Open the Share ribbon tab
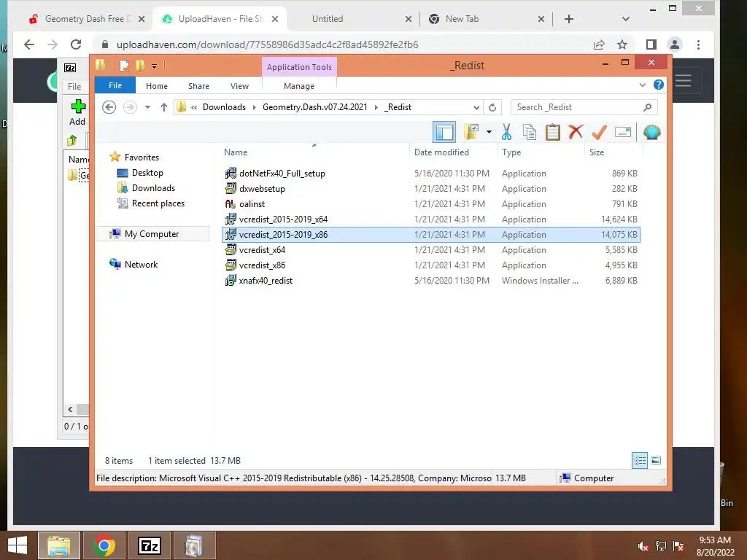The image size is (747, 560). pyautogui.click(x=198, y=86)
